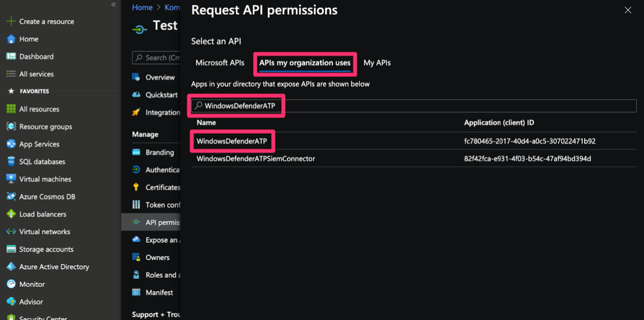Open API permissions menu item

point(151,222)
